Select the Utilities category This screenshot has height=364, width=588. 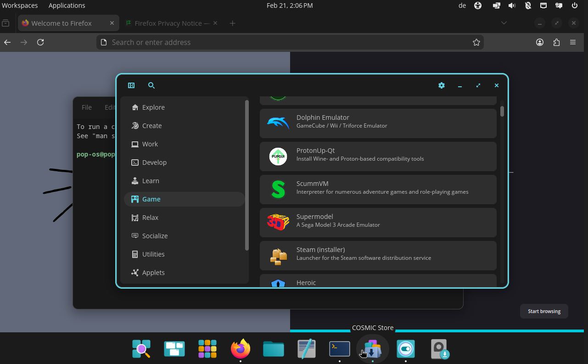[x=153, y=254]
